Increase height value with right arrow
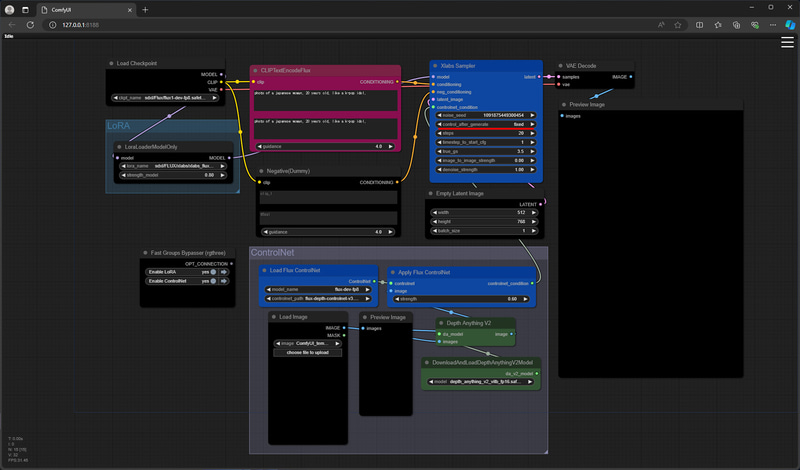The width and height of the screenshot is (800, 470). [x=534, y=221]
